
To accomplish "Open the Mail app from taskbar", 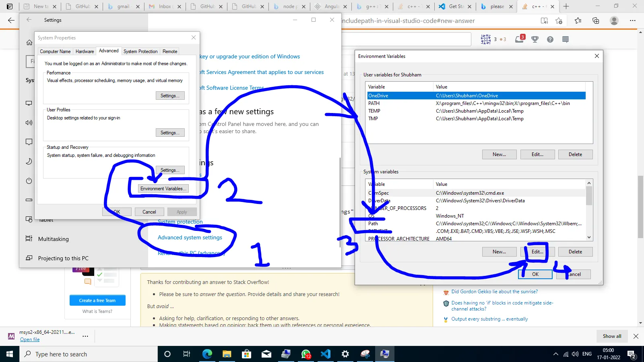I will click(x=266, y=354).
